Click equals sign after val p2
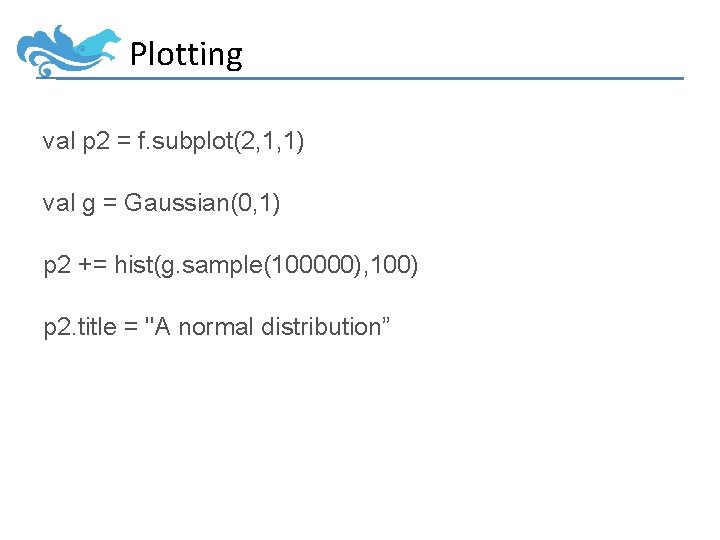Viewport: 720px width, 540px height. pos(124,140)
